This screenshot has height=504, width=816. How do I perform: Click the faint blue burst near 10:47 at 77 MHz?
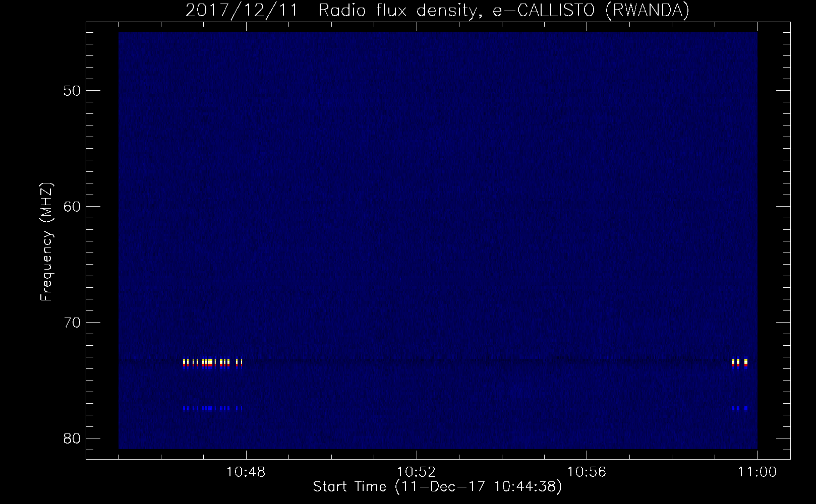[x=212, y=408]
